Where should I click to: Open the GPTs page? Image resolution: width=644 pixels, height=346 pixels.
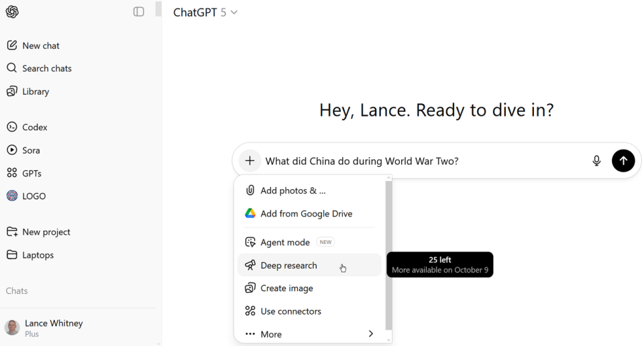32,173
